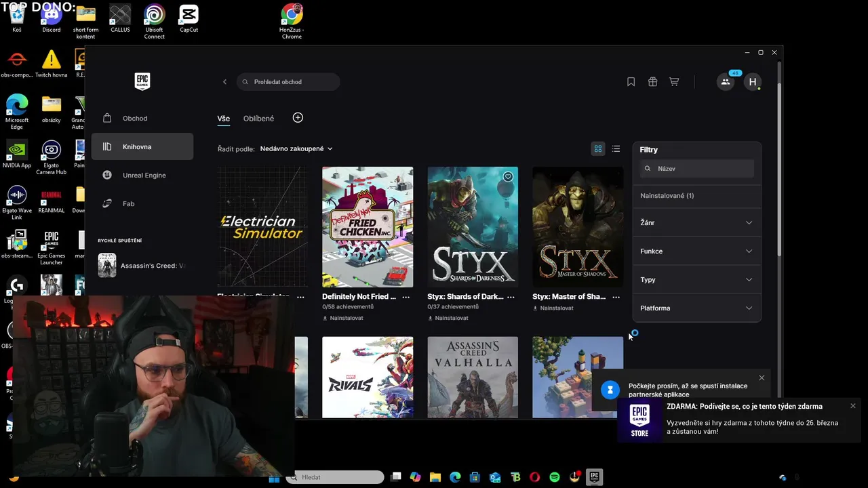Open CapCut desktop shortcut
This screenshot has width=868, height=488.
[x=189, y=19]
